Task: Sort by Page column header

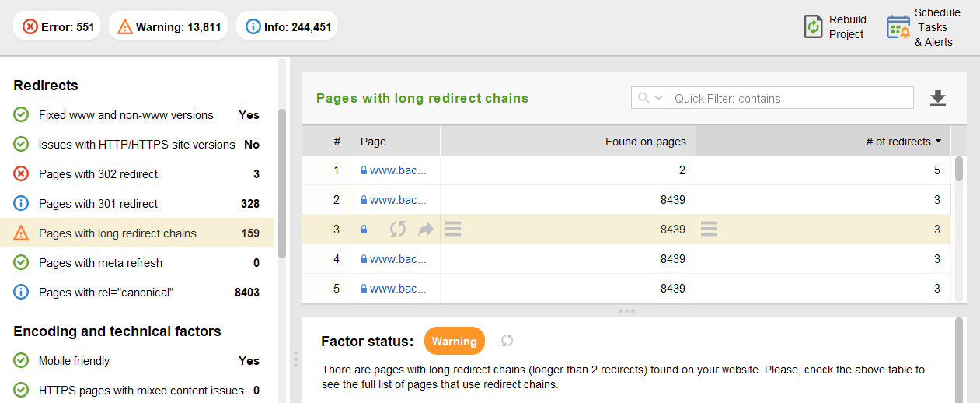Action: (395, 142)
